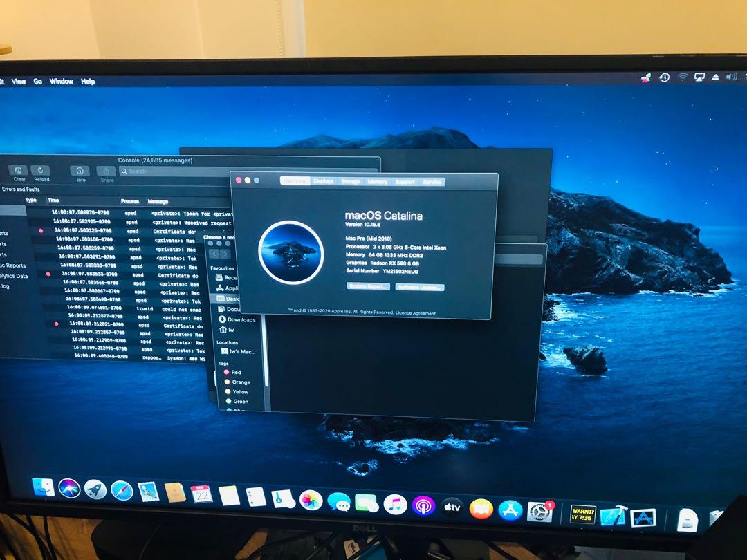Open Finder from the Dock
The height and width of the screenshot is (560, 747).
click(44, 487)
